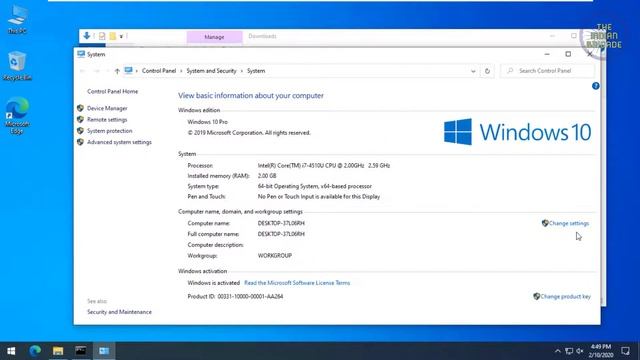Click the WORKGROUP value text
Screen dimensions: 640x360
click(275, 256)
